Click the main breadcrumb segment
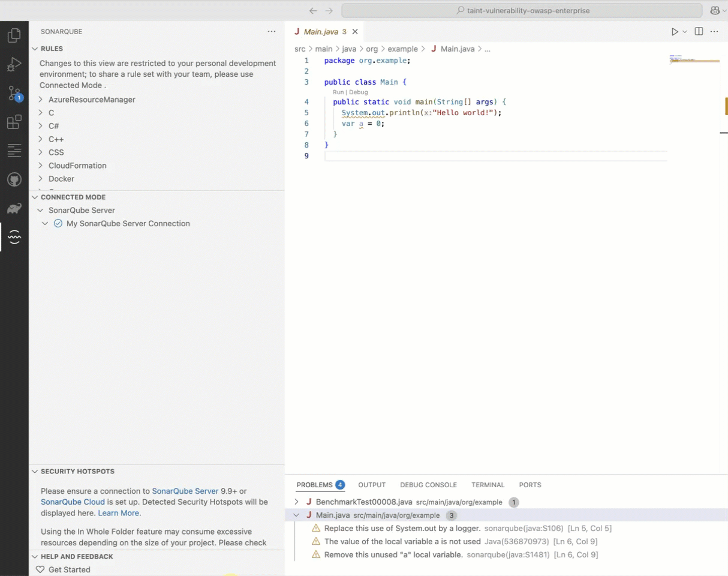This screenshot has width=728, height=576. (x=324, y=49)
